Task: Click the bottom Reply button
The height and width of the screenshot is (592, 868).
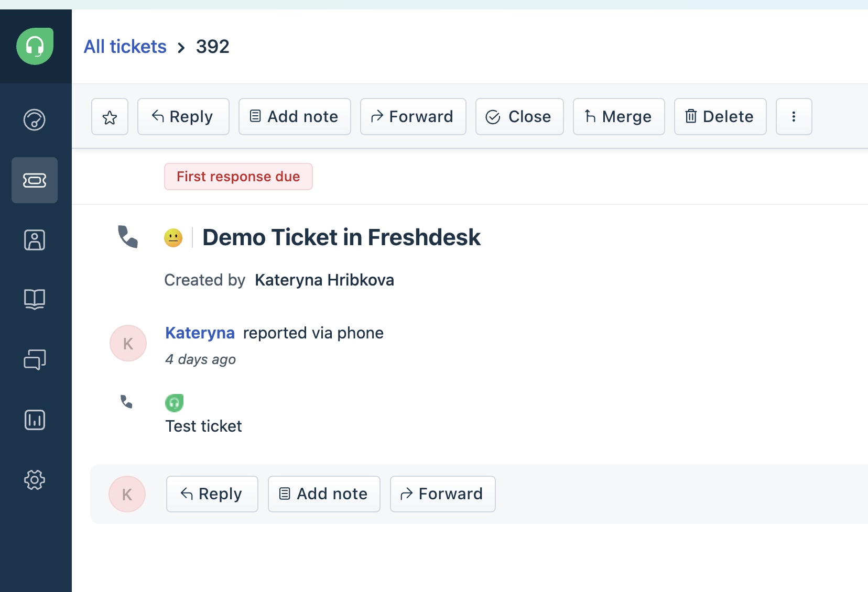Action: coord(212,494)
